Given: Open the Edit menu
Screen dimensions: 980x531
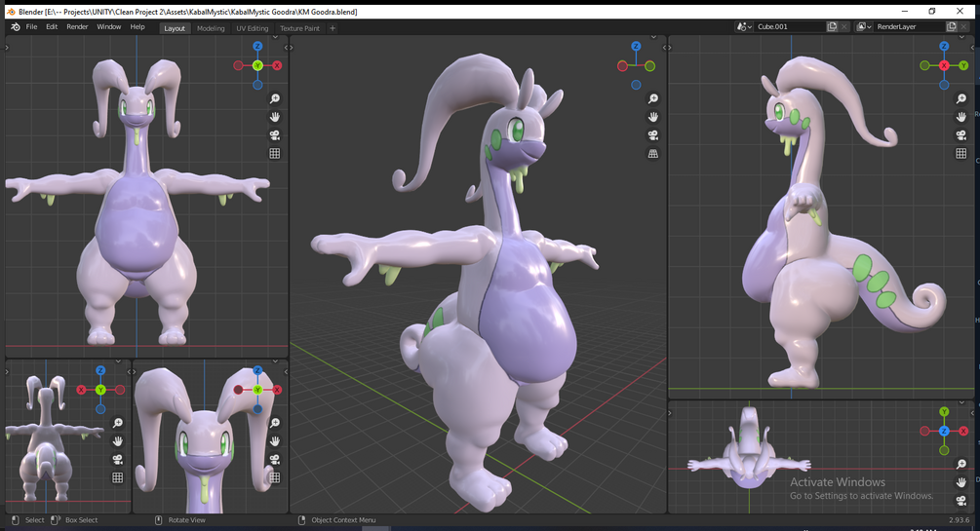Looking at the screenshot, I should click(x=52, y=27).
